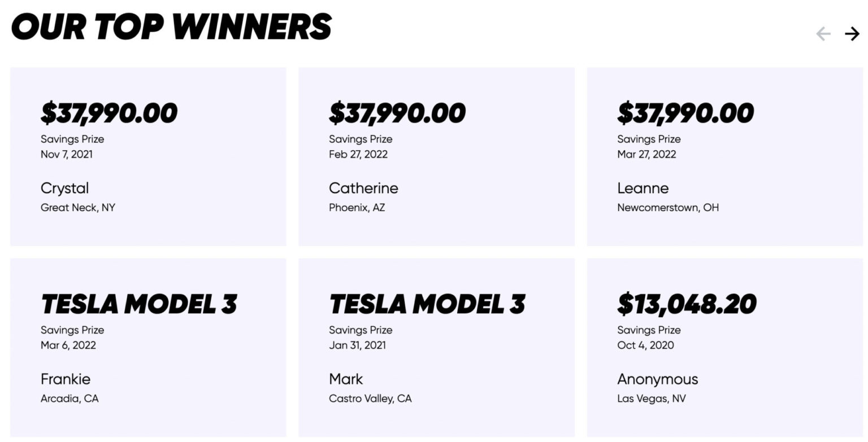The height and width of the screenshot is (442, 868).
Task: Click the name Crystal
Action: coord(64,188)
